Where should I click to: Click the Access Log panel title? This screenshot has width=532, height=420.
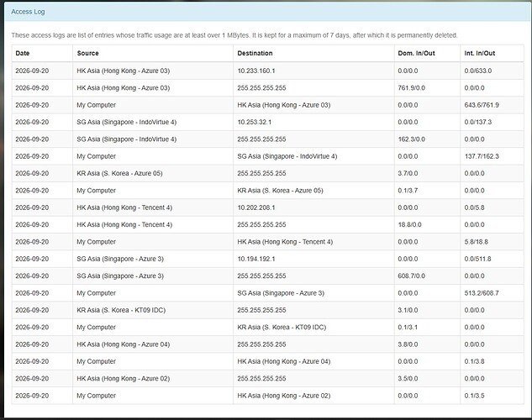(x=28, y=12)
